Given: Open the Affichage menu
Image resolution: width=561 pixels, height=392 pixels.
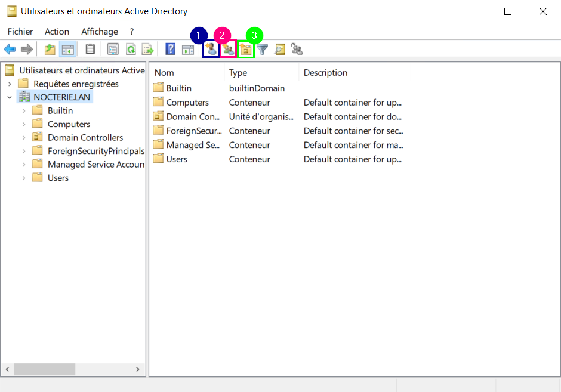Looking at the screenshot, I should (x=100, y=32).
